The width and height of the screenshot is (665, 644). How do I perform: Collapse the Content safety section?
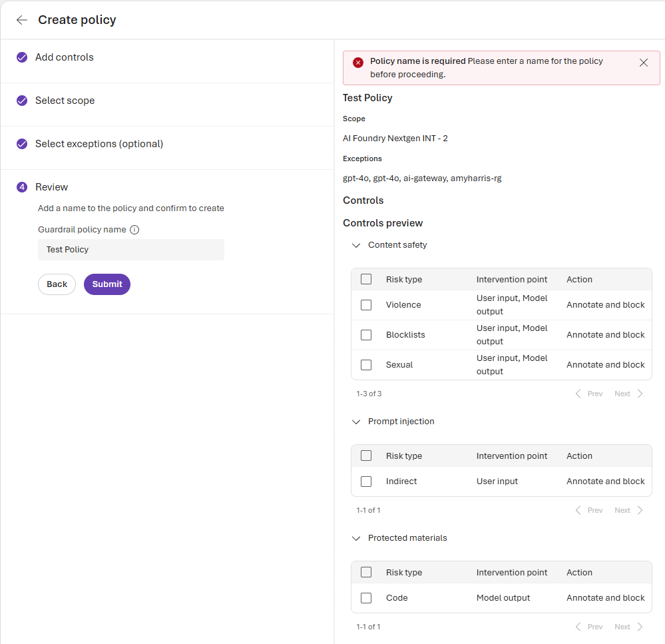click(356, 245)
